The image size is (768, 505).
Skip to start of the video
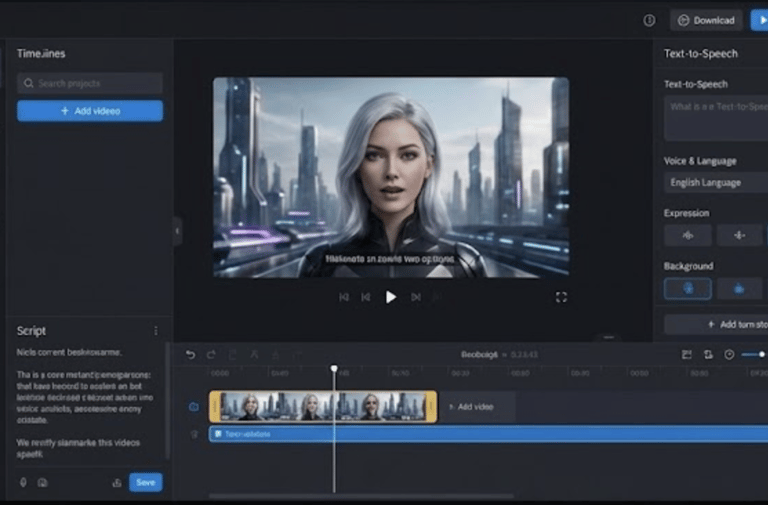pyautogui.click(x=344, y=297)
